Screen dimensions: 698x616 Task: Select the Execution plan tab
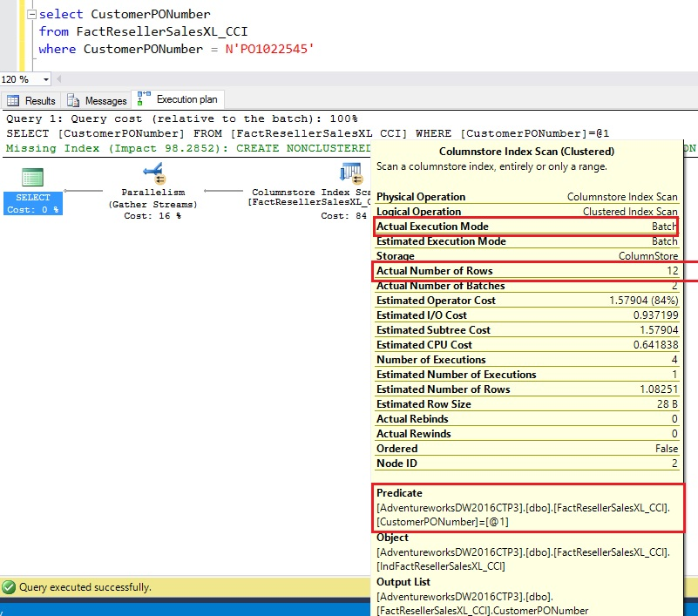pos(186,100)
